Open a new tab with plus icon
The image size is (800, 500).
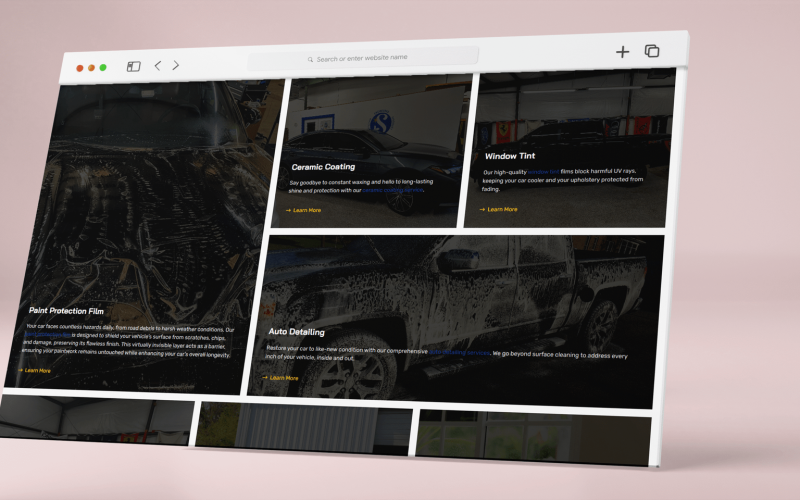[622, 51]
